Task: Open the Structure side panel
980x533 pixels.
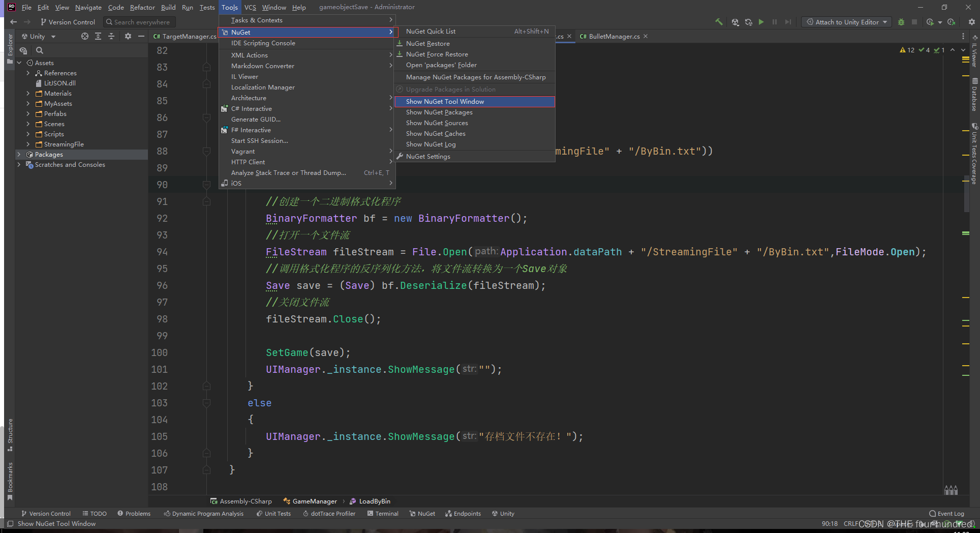Action: 10,435
